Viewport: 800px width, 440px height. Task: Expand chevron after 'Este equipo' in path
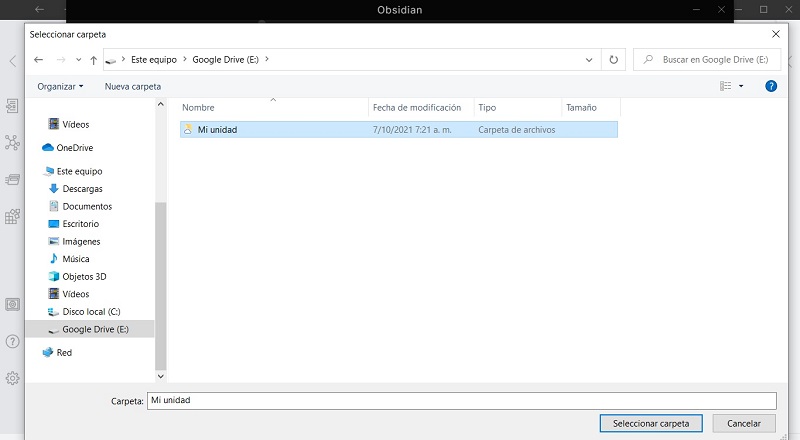tap(185, 59)
